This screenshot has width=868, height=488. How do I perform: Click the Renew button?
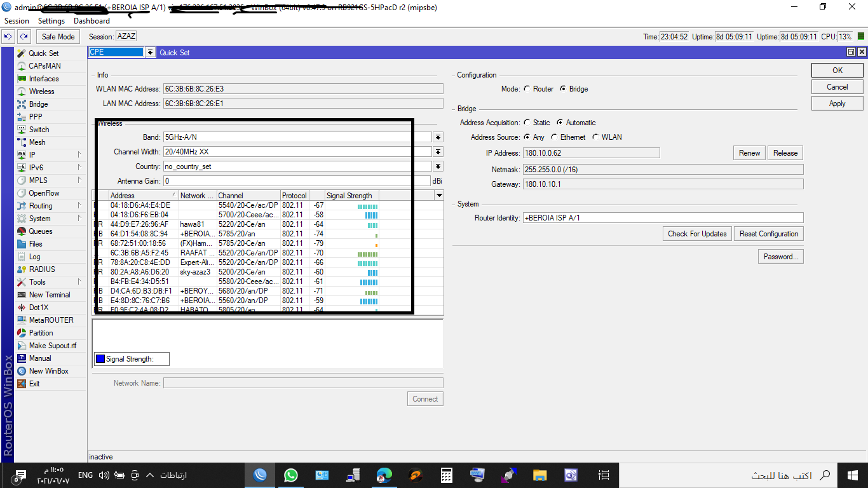(x=749, y=153)
